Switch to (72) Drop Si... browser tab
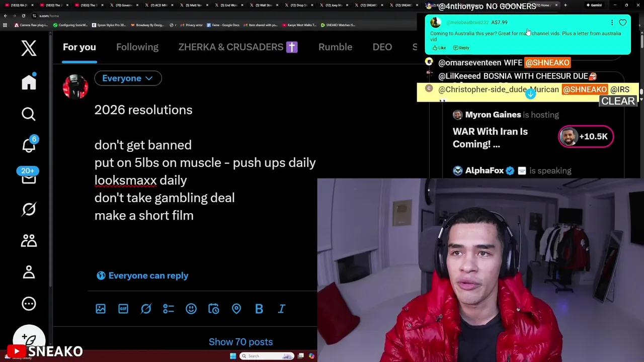 click(x=298, y=5)
